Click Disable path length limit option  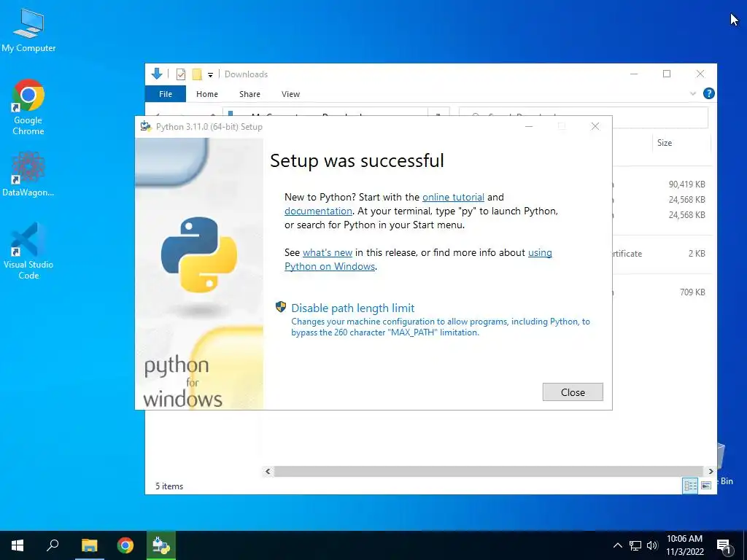[x=352, y=308]
